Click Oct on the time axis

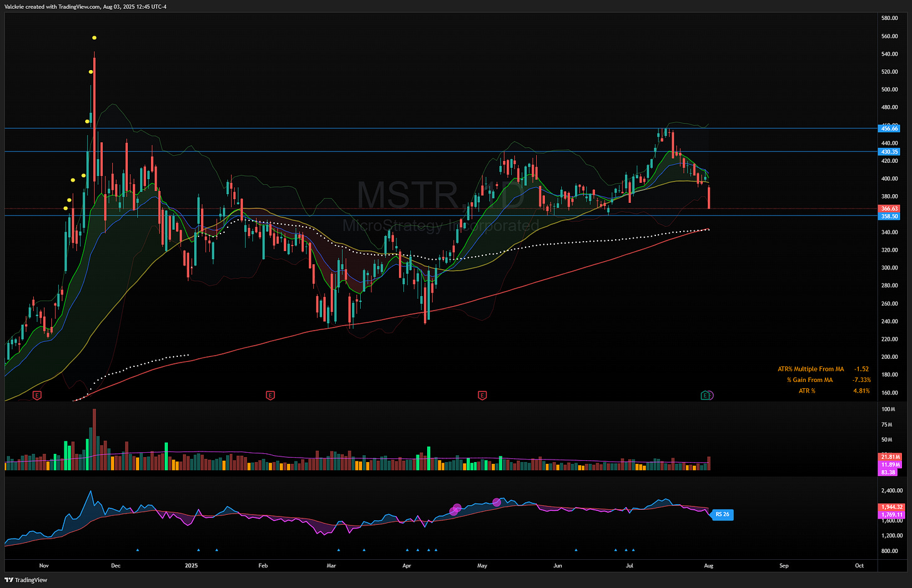click(x=859, y=565)
